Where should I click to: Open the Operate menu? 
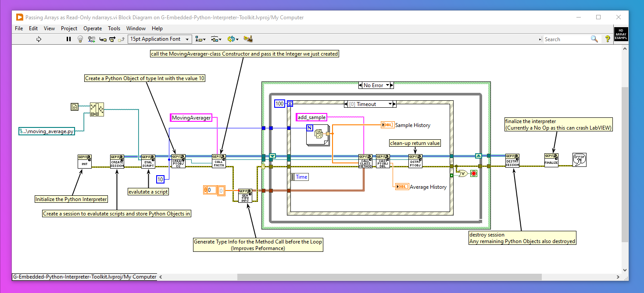pyautogui.click(x=93, y=28)
